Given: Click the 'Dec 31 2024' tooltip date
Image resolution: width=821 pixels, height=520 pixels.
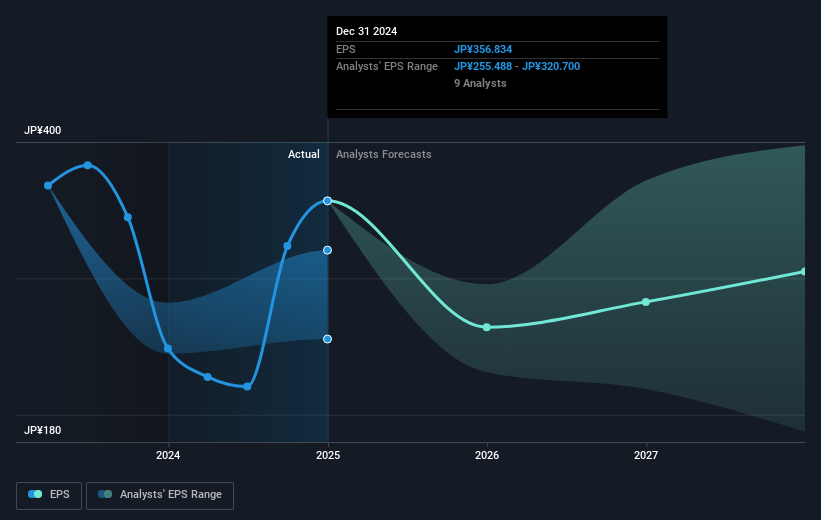Looking at the screenshot, I should point(367,31).
